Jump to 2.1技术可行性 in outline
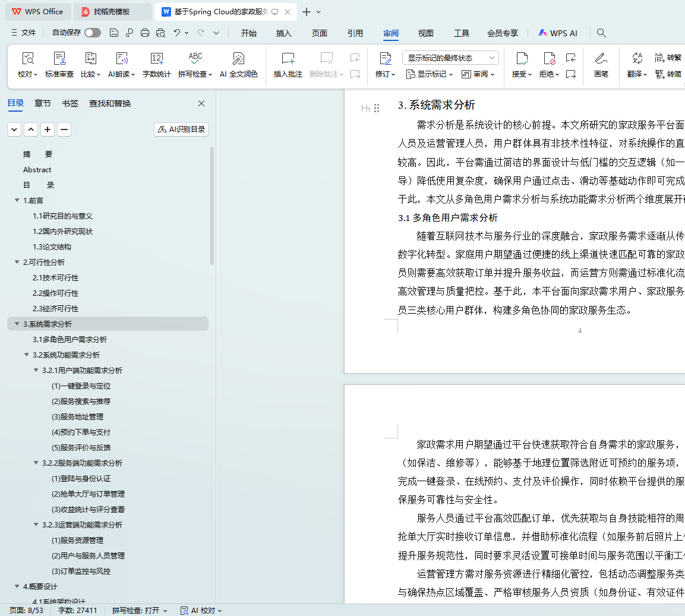 click(56, 278)
